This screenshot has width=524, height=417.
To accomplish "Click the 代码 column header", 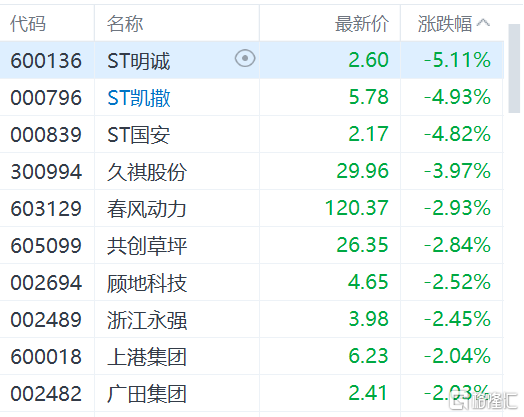I will pos(28,24).
